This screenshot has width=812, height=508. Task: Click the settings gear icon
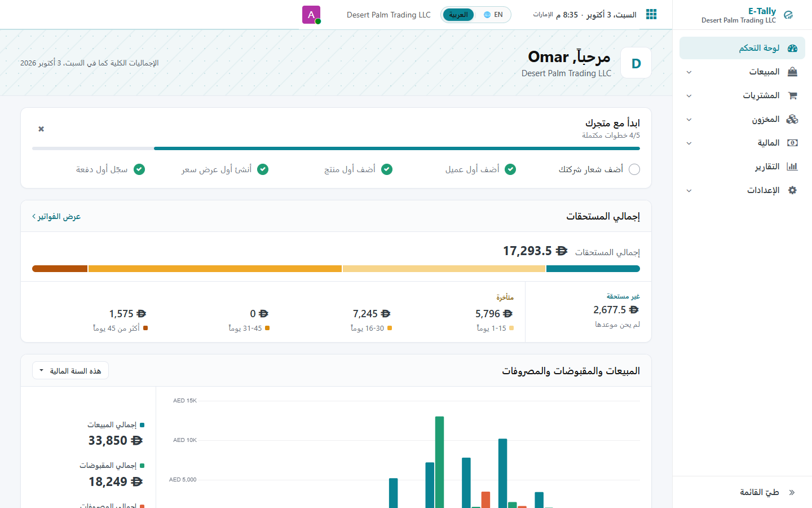792,190
